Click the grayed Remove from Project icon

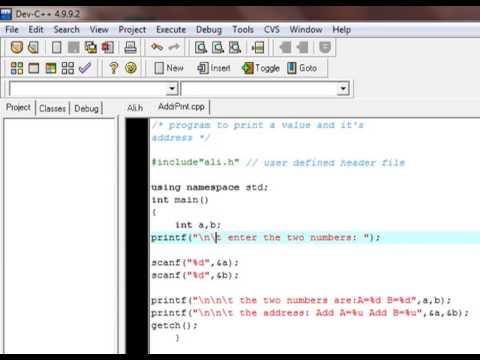click(302, 47)
